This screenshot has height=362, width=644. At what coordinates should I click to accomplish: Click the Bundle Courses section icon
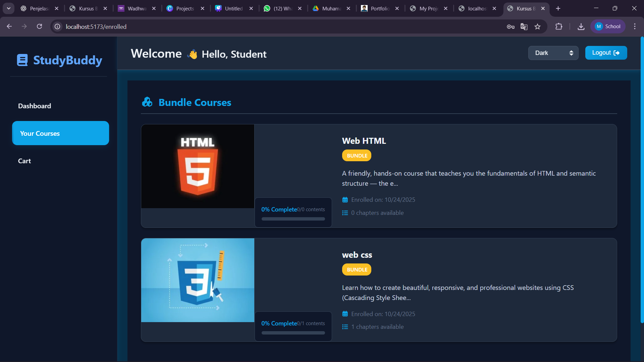pos(147,102)
